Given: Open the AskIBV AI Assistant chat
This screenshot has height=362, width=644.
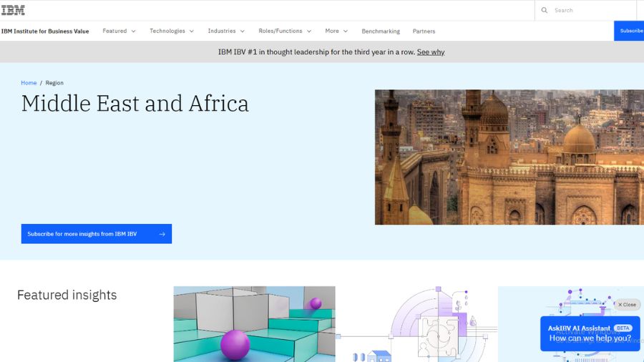Looking at the screenshot, I should coord(590,333).
